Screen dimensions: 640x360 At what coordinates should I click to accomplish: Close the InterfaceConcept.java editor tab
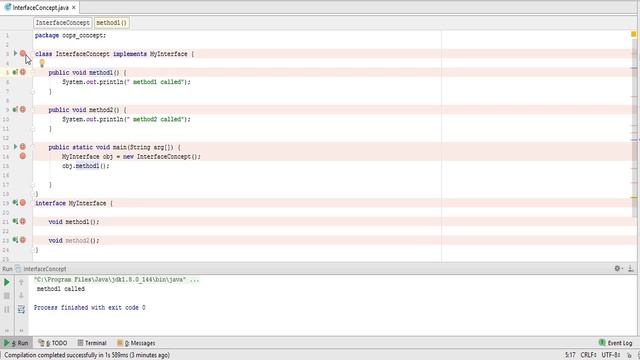tap(74, 7)
